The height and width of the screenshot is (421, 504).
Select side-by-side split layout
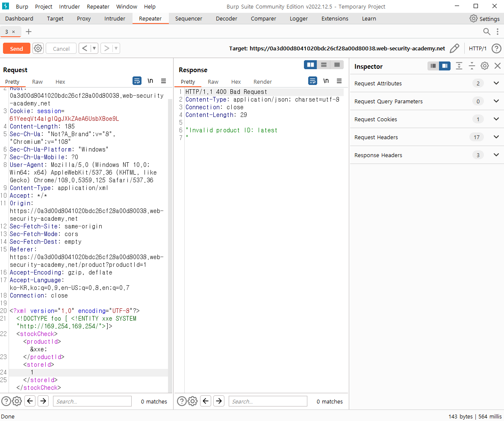(x=310, y=65)
